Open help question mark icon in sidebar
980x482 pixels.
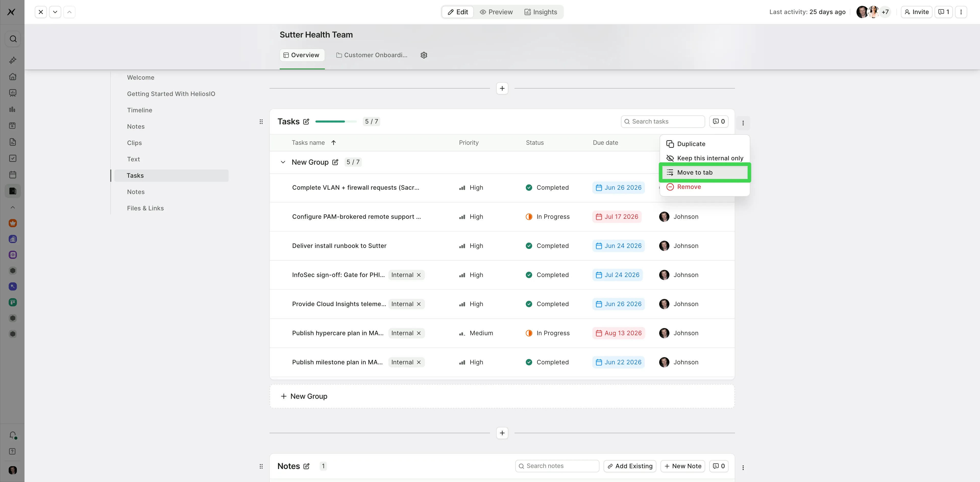coord(13,451)
